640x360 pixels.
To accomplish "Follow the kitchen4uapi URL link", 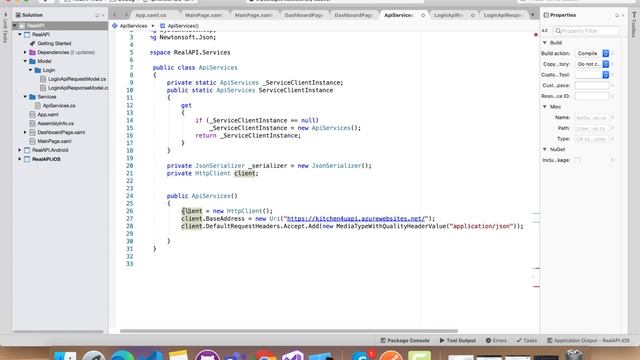I will point(356,219).
